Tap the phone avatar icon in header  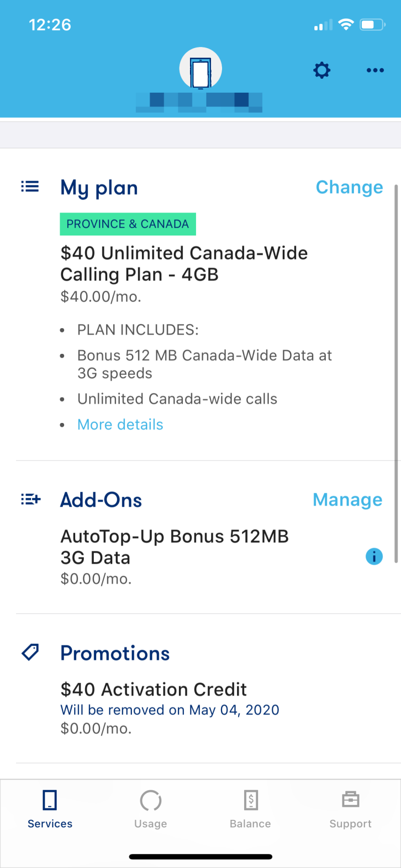click(x=200, y=69)
